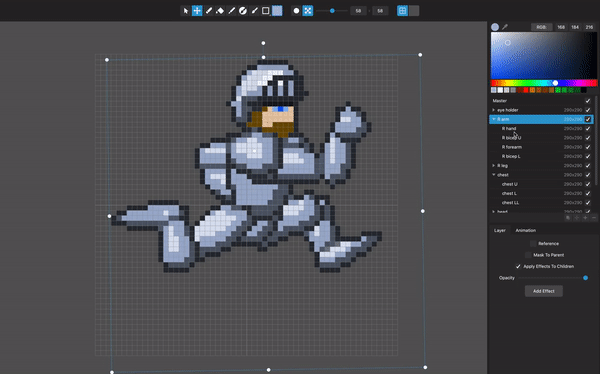The height and width of the screenshot is (374, 600).
Task: Toggle visibility of Master layer
Action: [x=588, y=101]
